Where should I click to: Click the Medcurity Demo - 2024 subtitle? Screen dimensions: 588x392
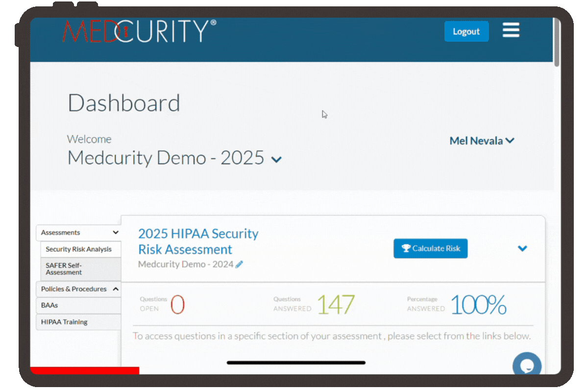[186, 265]
